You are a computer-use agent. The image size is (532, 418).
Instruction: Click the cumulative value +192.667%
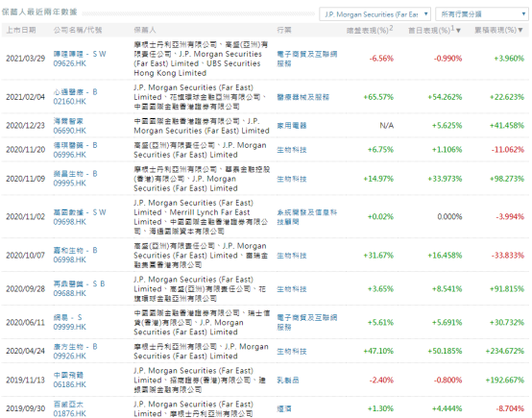[x=505, y=380]
